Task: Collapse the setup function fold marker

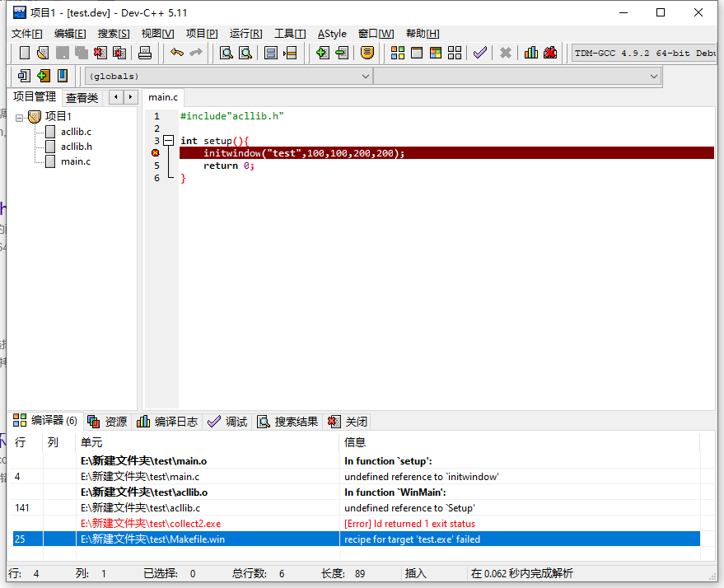Action: pyautogui.click(x=168, y=141)
